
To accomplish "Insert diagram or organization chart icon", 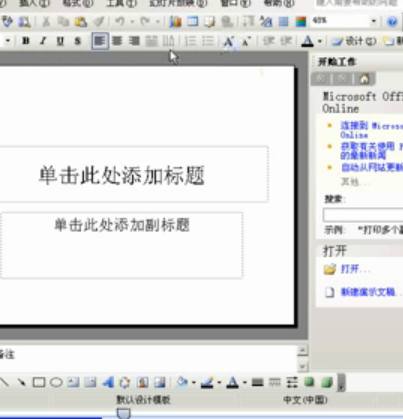I will [x=125, y=382].
